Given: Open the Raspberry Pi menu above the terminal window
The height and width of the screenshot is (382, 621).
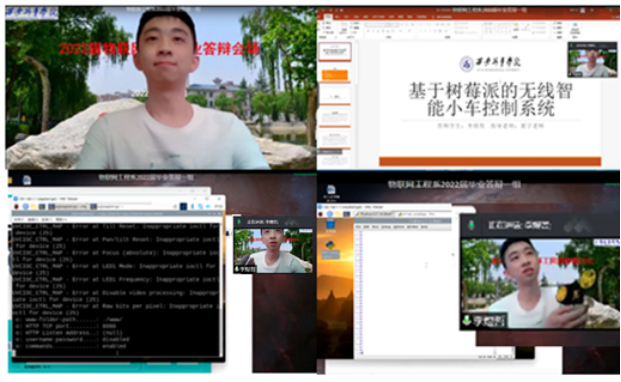Looking at the screenshot, I should pyautogui.click(x=16, y=207).
